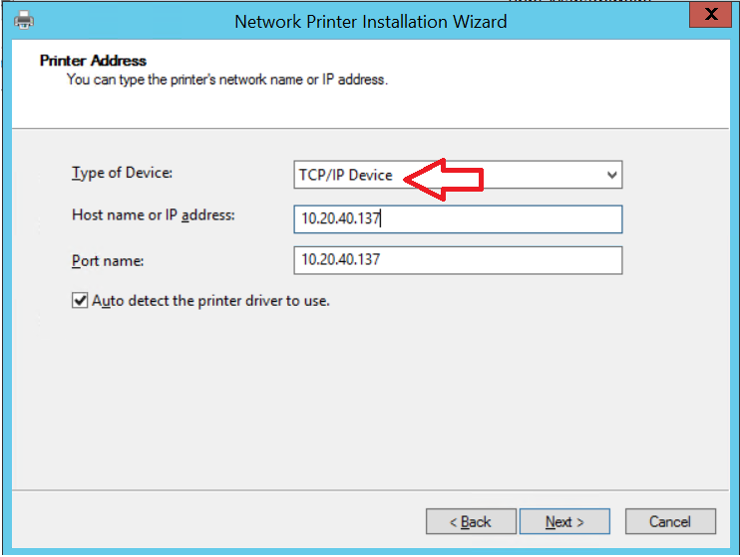This screenshot has height=557, width=740.
Task: Click the 'Type of Device:' label
Action: [x=122, y=173]
